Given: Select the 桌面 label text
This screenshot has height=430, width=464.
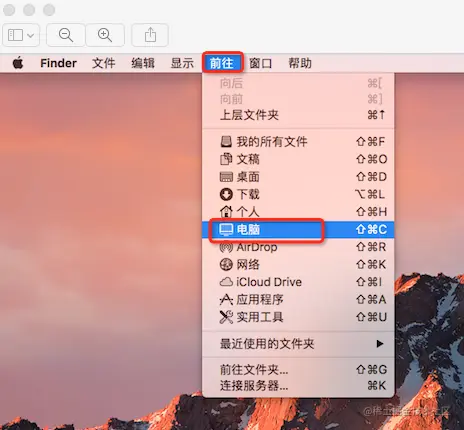Looking at the screenshot, I should [x=248, y=177].
